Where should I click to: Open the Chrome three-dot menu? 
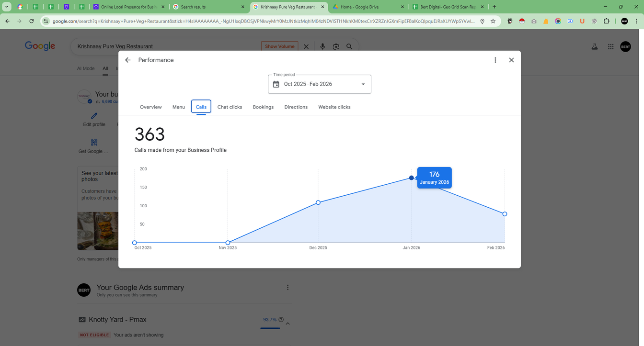tap(636, 21)
